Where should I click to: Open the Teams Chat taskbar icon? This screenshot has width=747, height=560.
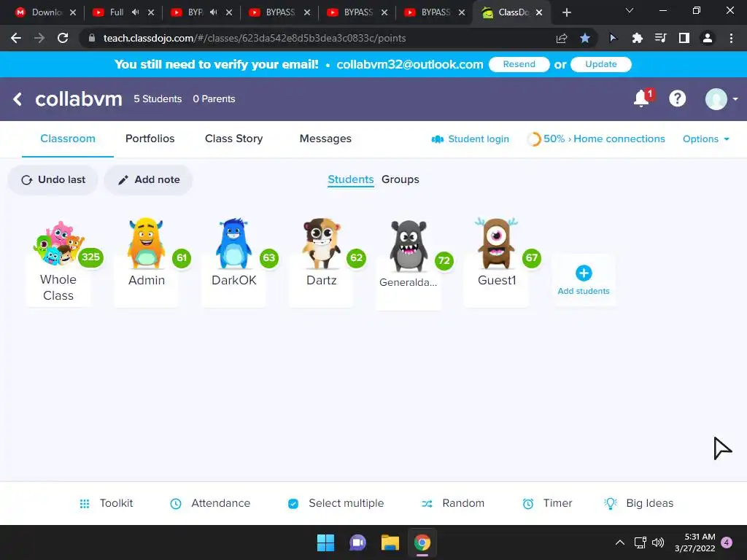(357, 542)
